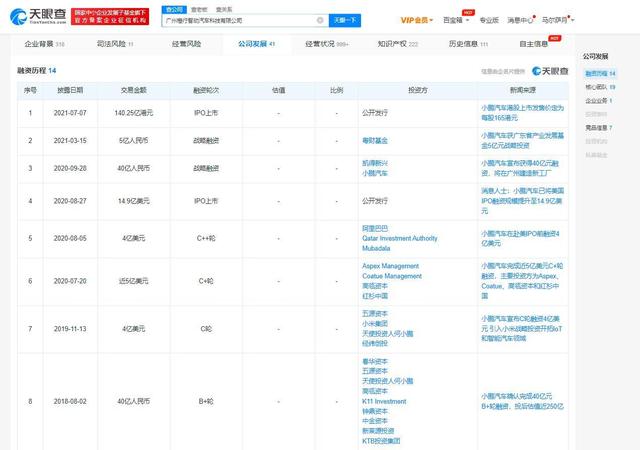Jump to 核心团队 in right sidebar
The image size is (640, 450).
(x=595, y=87)
